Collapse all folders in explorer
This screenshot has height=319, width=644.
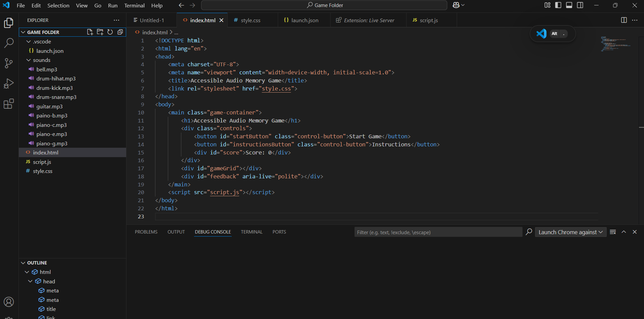click(x=120, y=32)
